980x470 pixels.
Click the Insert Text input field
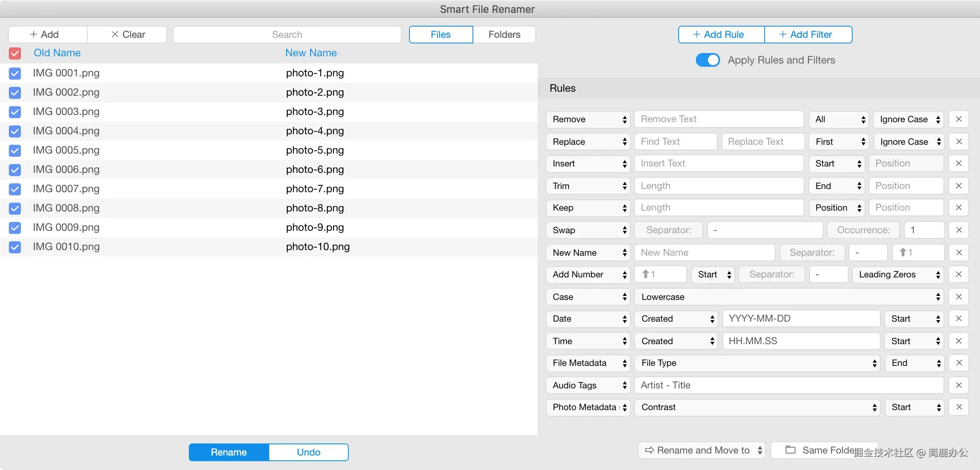click(x=719, y=164)
